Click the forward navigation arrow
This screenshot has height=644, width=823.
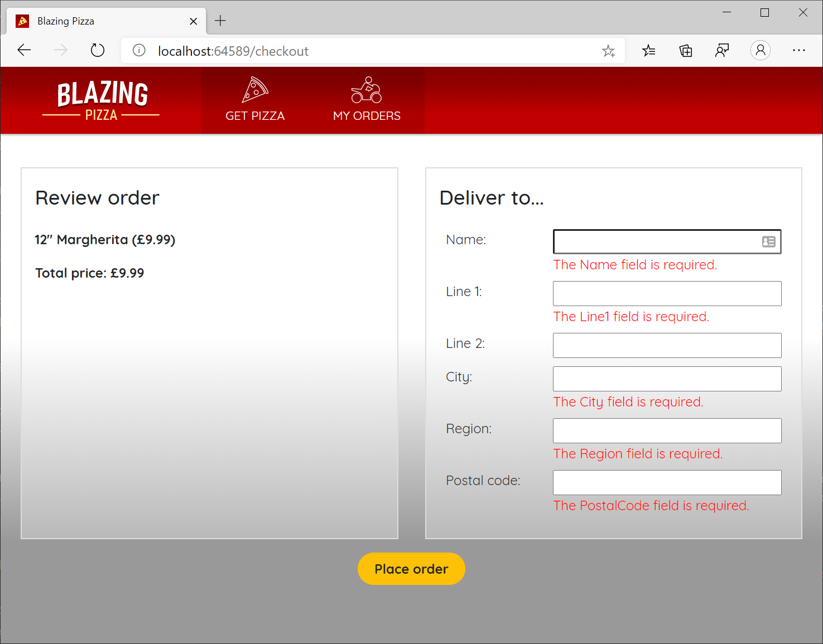pyautogui.click(x=61, y=51)
